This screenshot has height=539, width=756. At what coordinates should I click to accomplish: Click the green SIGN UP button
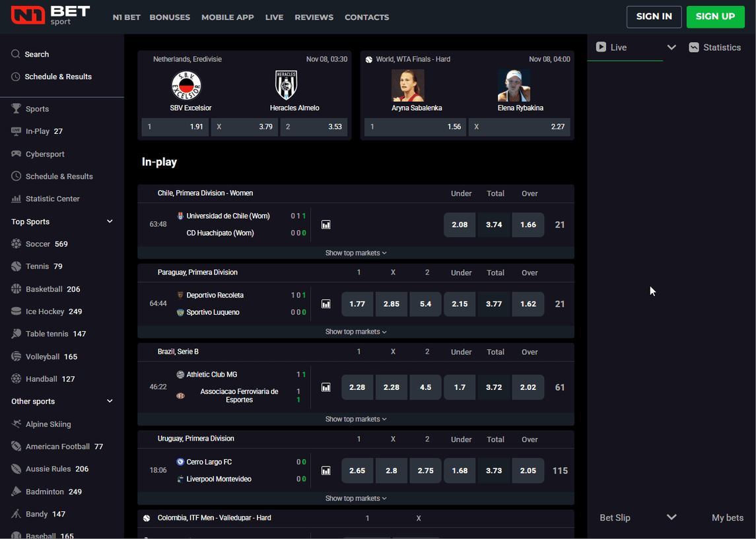pyautogui.click(x=715, y=16)
